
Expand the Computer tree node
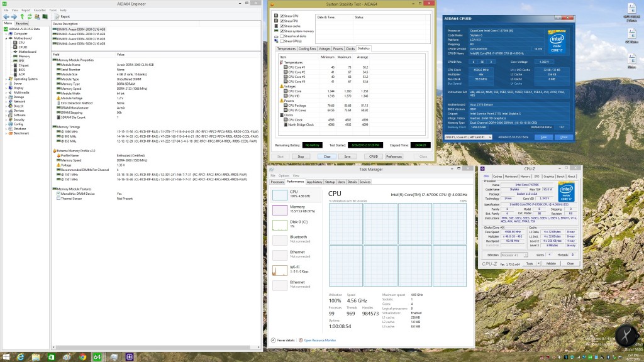tap(6, 34)
